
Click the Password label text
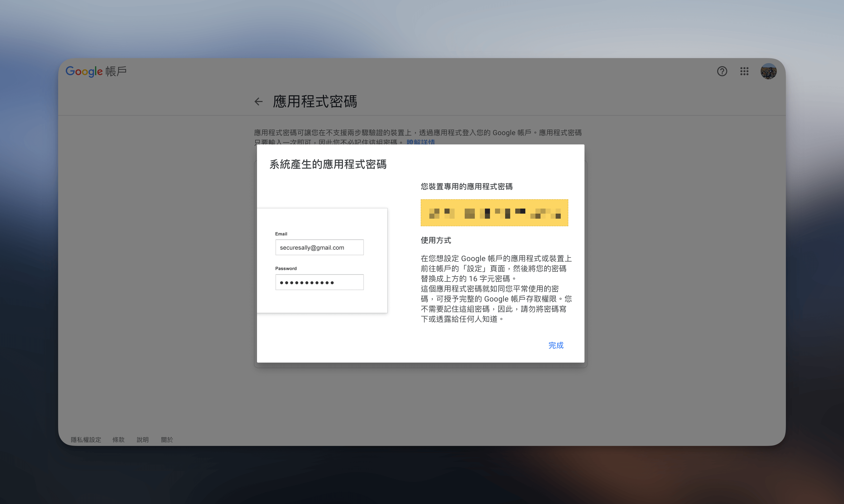286,269
